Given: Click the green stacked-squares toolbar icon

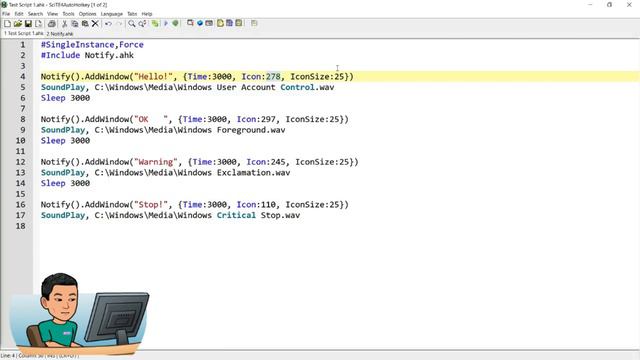Looking at the screenshot, I should (x=155, y=23).
